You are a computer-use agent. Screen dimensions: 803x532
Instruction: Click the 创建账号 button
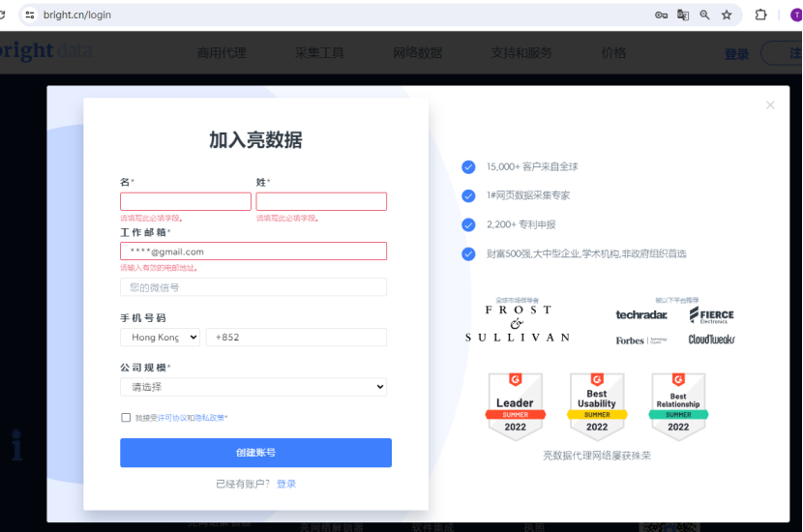coord(256,453)
